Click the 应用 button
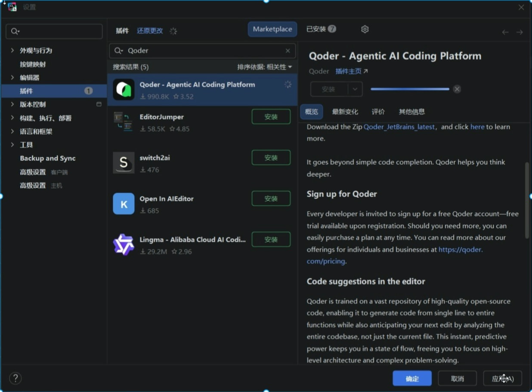 pos(503,378)
